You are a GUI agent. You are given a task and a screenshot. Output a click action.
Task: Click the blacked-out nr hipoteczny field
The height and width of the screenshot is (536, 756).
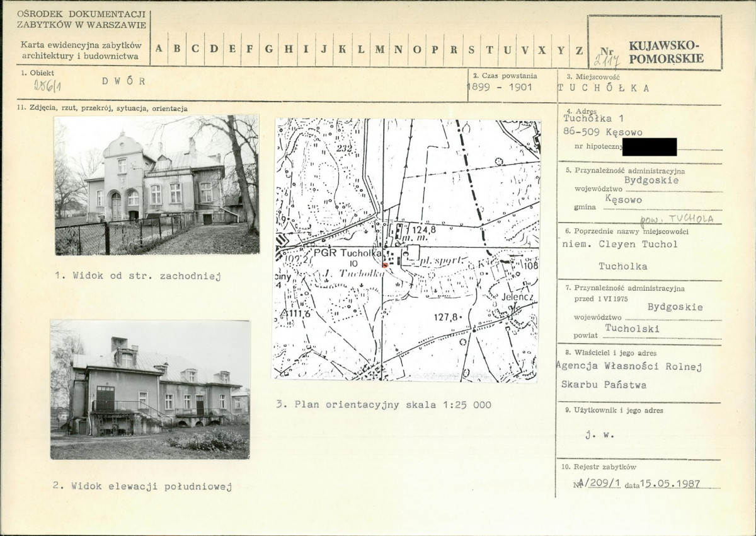[650, 147]
